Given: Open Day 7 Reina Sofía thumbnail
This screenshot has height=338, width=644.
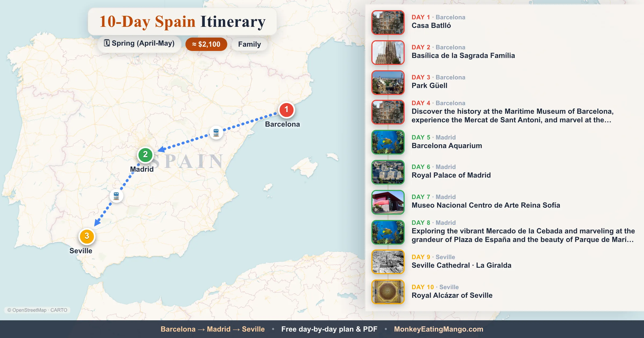Looking at the screenshot, I should 388,202.
